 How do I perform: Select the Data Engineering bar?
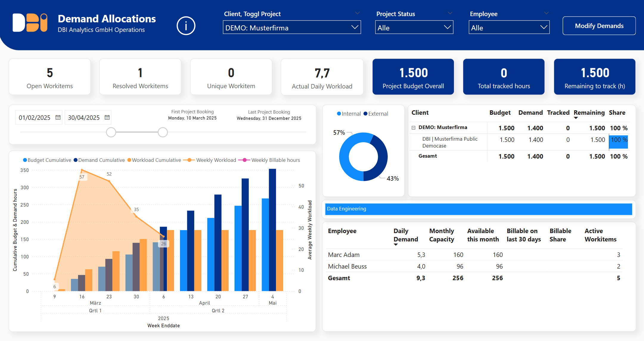click(479, 209)
